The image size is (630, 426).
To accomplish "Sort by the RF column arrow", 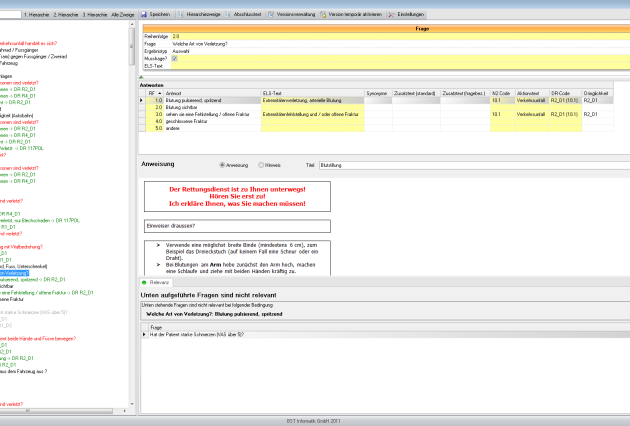I will tap(160, 93).
